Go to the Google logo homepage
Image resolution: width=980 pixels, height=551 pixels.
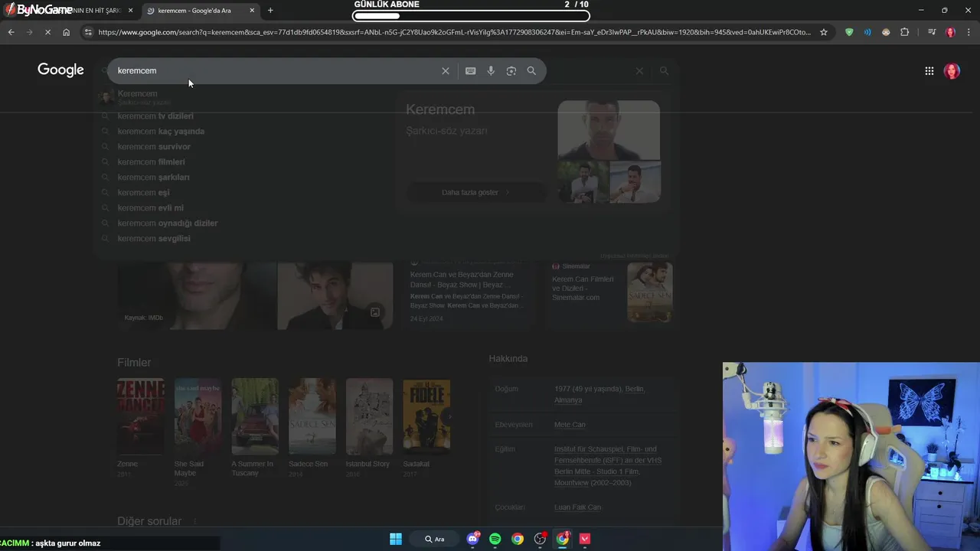point(60,70)
